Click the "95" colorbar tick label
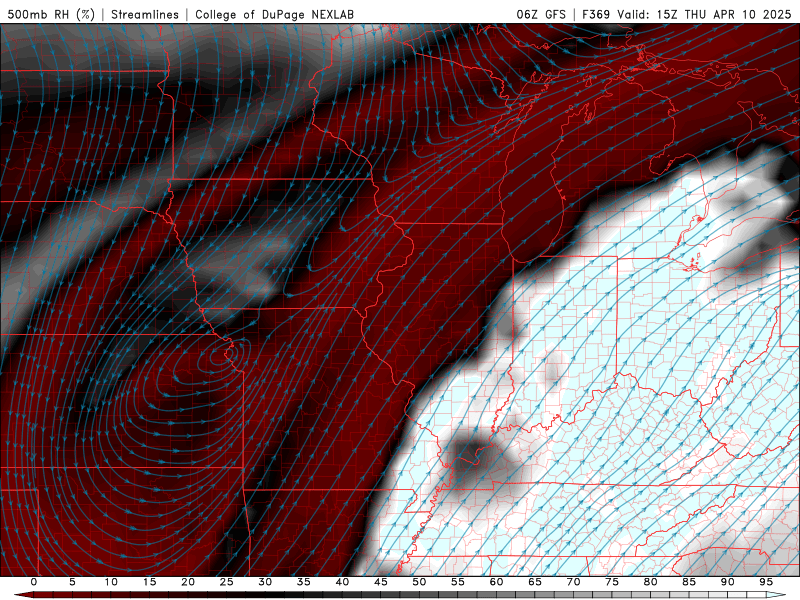Viewport: 800px width, 600px height. click(766, 582)
